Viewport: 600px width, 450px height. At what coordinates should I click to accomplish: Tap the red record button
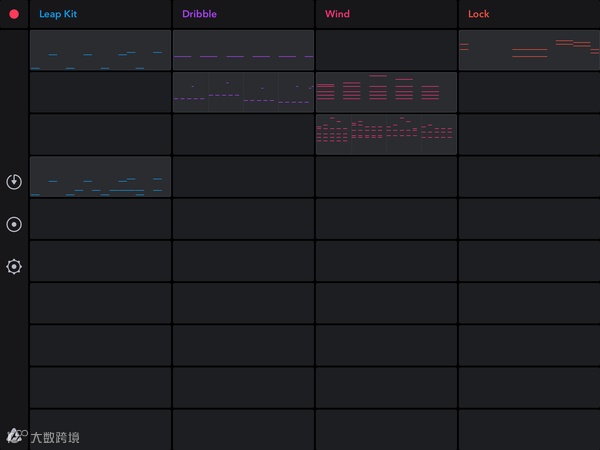click(14, 14)
